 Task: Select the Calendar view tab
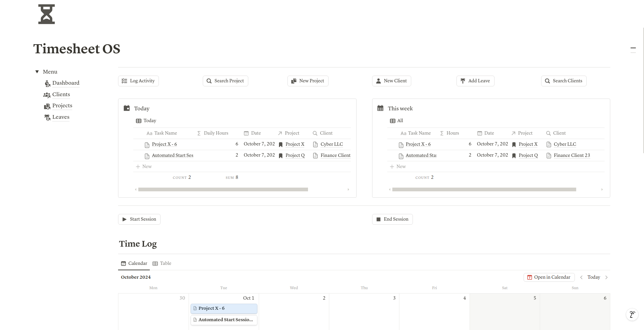pos(134,264)
